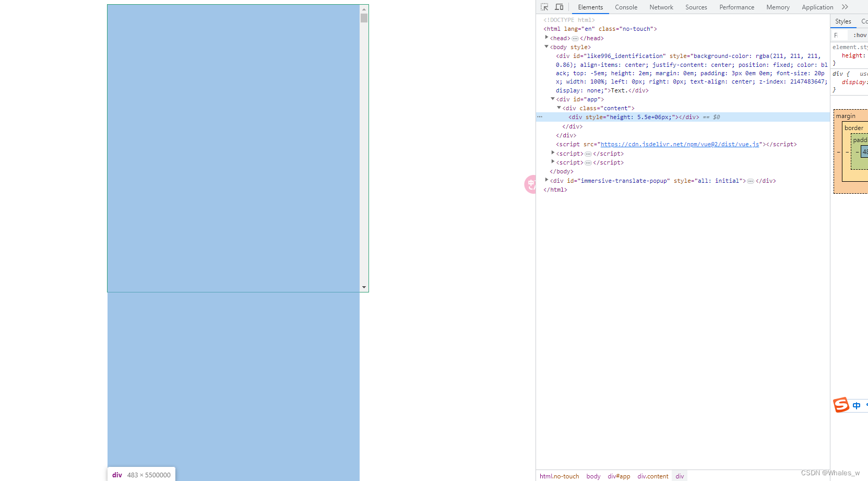Image resolution: width=868 pixels, height=481 pixels.
Task: Click the styles filter input field
Action: [841, 35]
